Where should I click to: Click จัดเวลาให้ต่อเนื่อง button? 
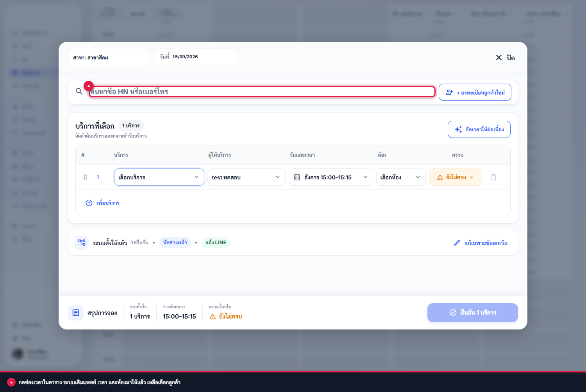[479, 129]
